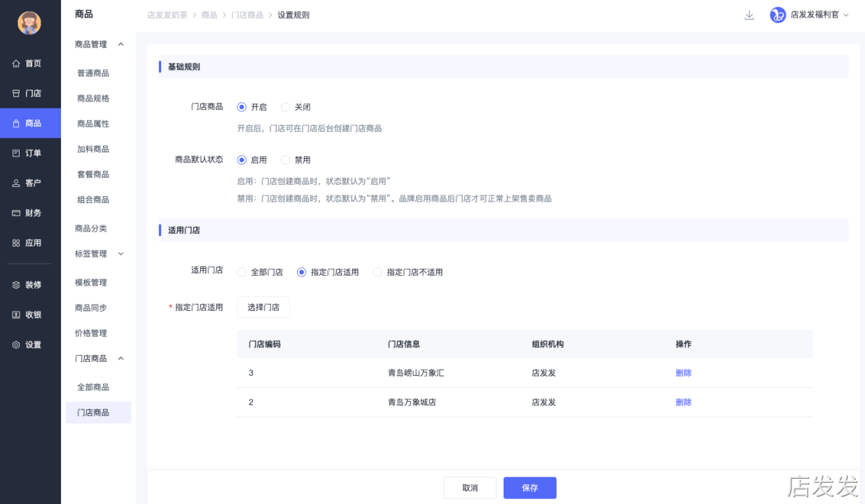Open 商品分类 menu item

91,228
